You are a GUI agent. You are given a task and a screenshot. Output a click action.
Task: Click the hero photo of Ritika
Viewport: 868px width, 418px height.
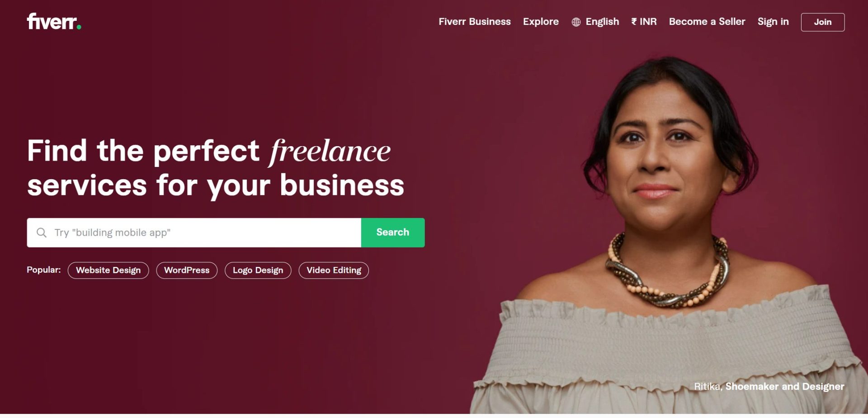pos(665,235)
